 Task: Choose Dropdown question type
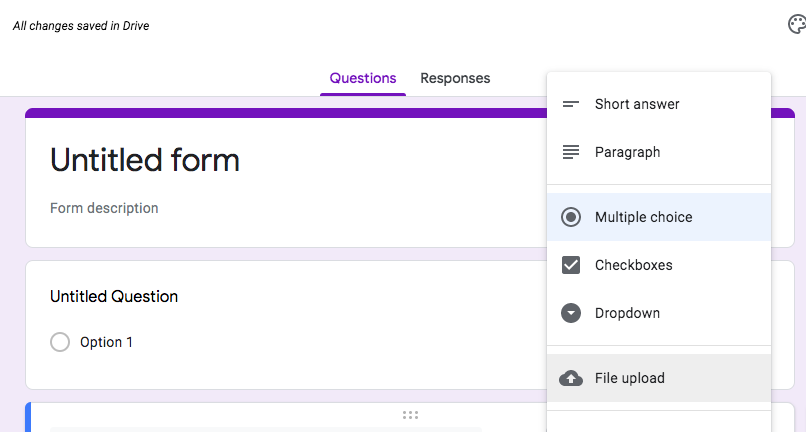(659, 313)
